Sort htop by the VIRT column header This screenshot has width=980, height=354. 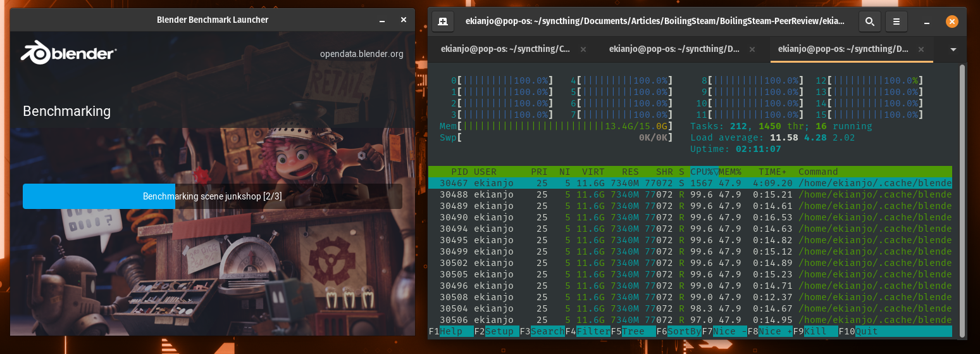click(593, 172)
